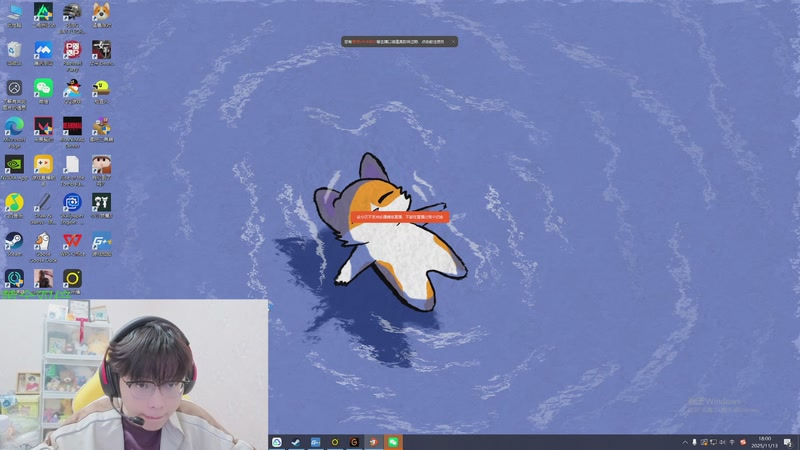800x450 pixels.
Task: Click the microphone tray icon
Action: point(694,442)
